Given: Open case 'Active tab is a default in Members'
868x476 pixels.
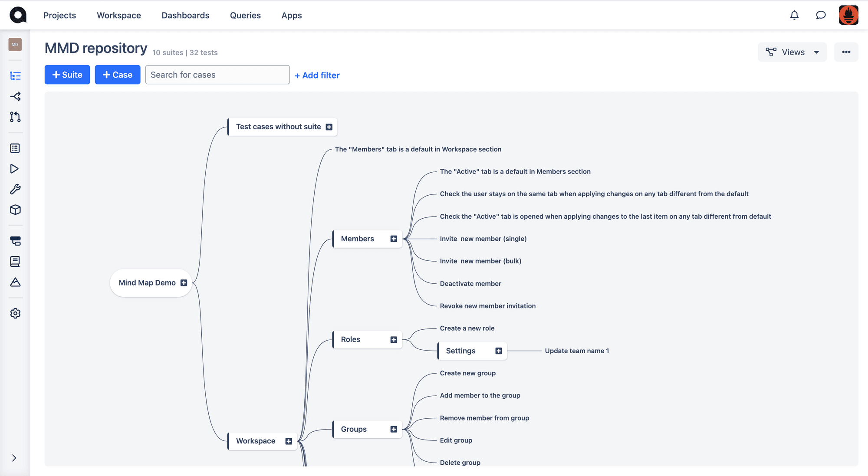Looking at the screenshot, I should pyautogui.click(x=515, y=172).
